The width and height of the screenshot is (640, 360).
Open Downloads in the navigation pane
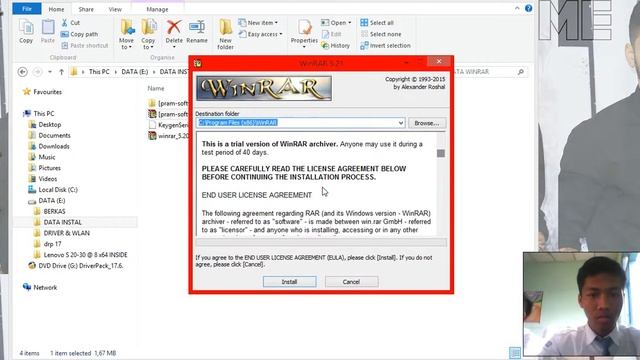pyautogui.click(x=49, y=146)
